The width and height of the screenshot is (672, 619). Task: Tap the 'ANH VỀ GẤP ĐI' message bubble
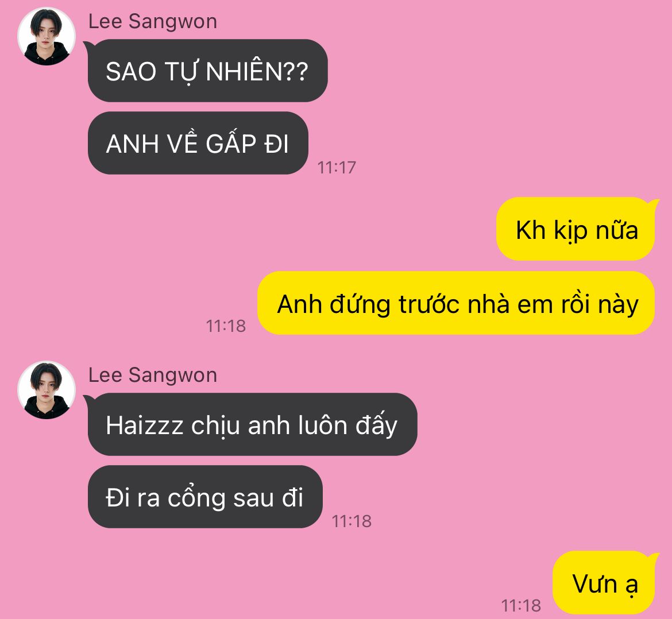point(198,143)
